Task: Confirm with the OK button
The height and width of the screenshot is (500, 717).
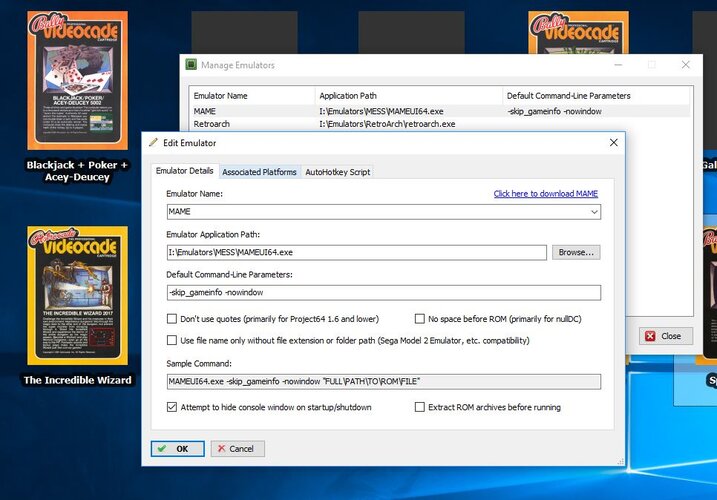Action: 177,449
